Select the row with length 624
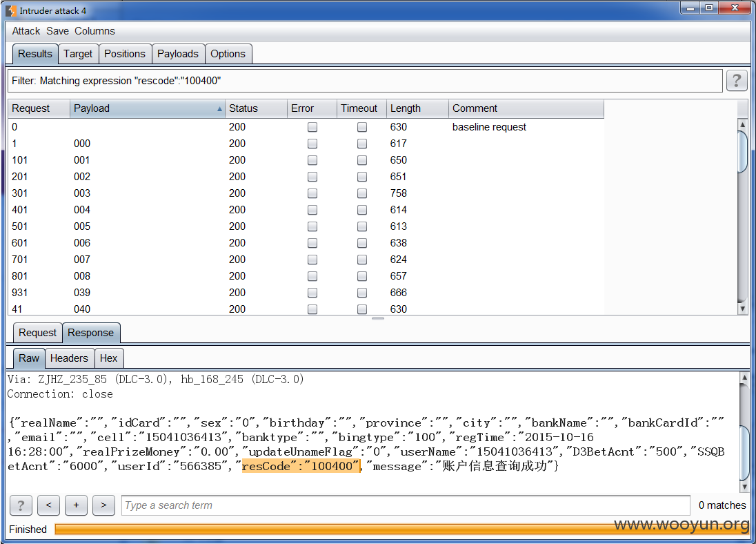This screenshot has height=544, width=756. (x=306, y=259)
